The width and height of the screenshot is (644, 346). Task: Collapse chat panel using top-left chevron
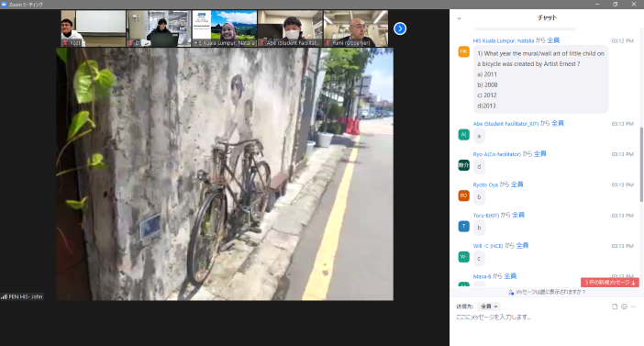point(460,18)
